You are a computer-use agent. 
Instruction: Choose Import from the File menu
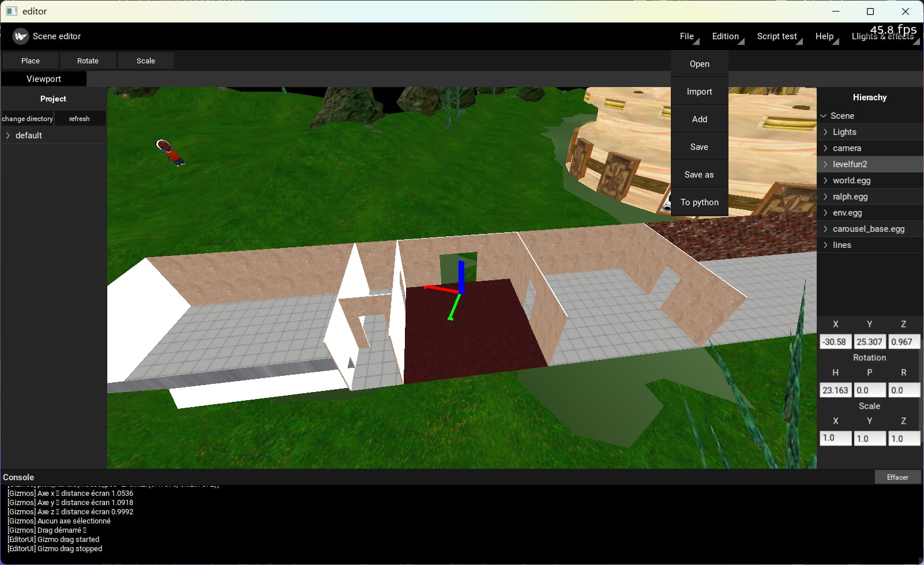tap(699, 92)
